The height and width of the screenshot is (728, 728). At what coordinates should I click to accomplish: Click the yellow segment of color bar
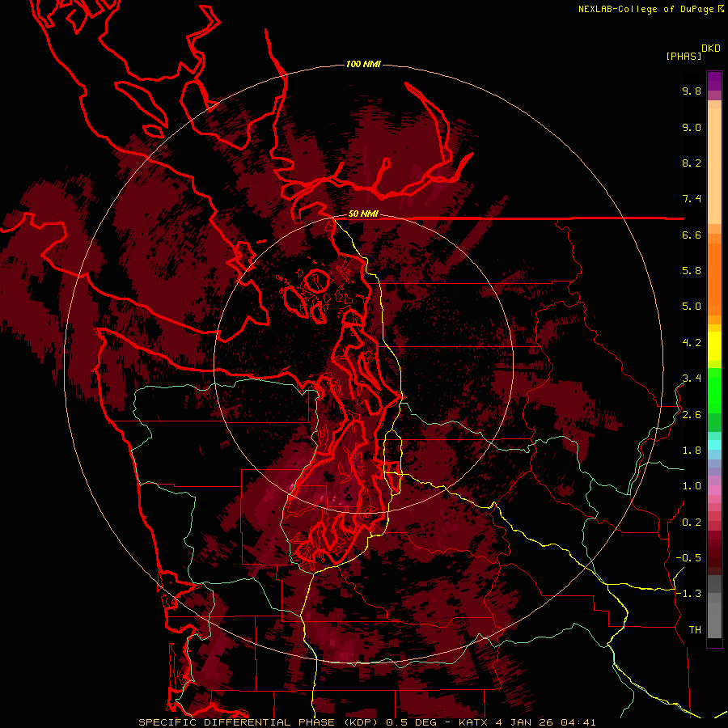tap(714, 346)
